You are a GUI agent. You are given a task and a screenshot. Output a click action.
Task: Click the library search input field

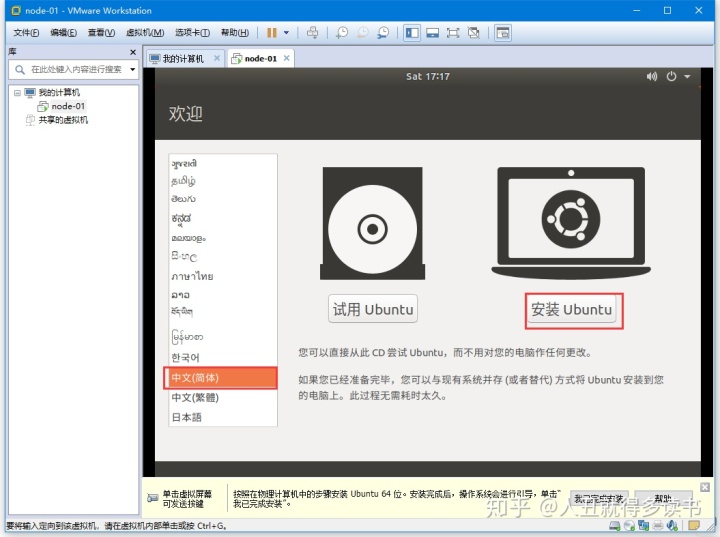coord(71,69)
